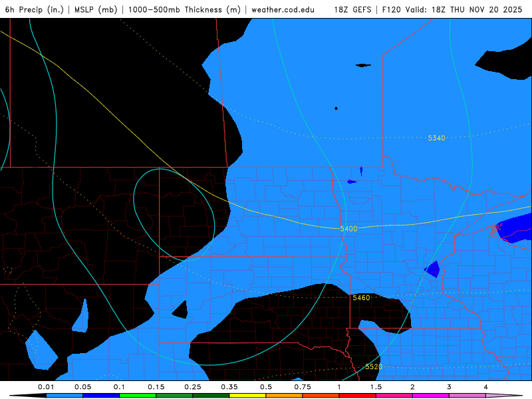The height and width of the screenshot is (399, 532).
Task: Click the legend value 3
Action: 450,387
